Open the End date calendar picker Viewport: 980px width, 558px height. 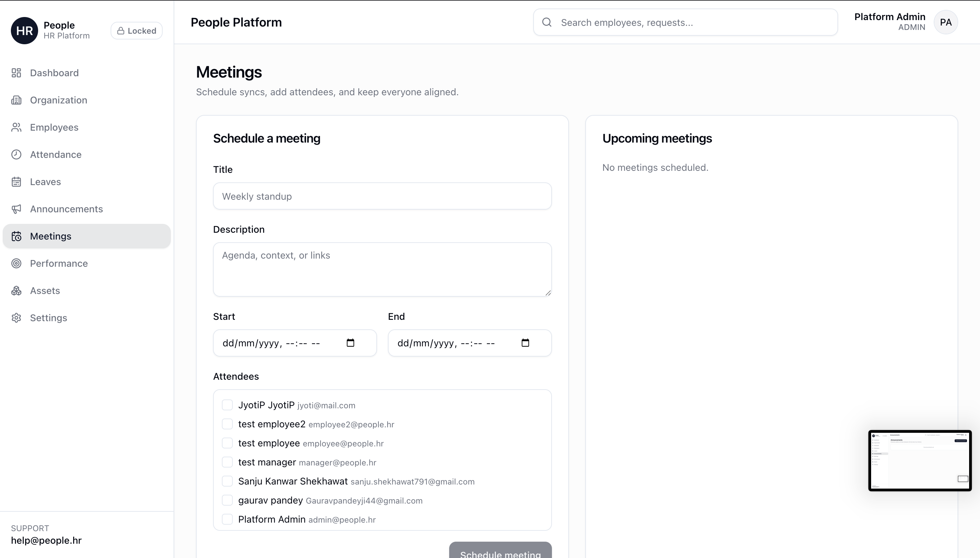(525, 343)
